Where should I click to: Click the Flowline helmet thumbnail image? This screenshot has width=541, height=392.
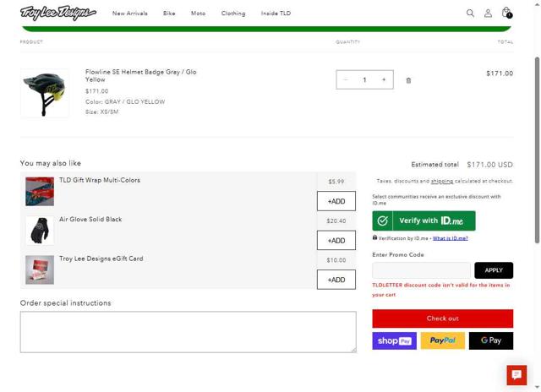[x=45, y=93]
